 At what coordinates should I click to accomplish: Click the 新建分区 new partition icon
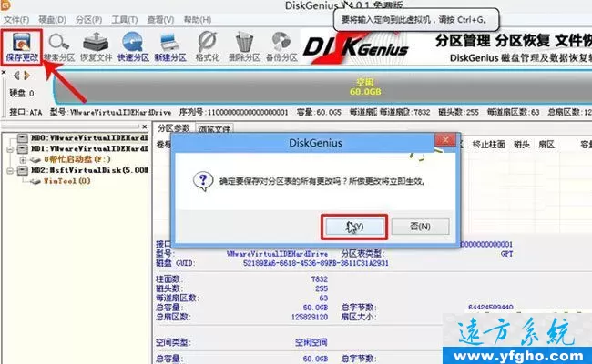pos(170,47)
